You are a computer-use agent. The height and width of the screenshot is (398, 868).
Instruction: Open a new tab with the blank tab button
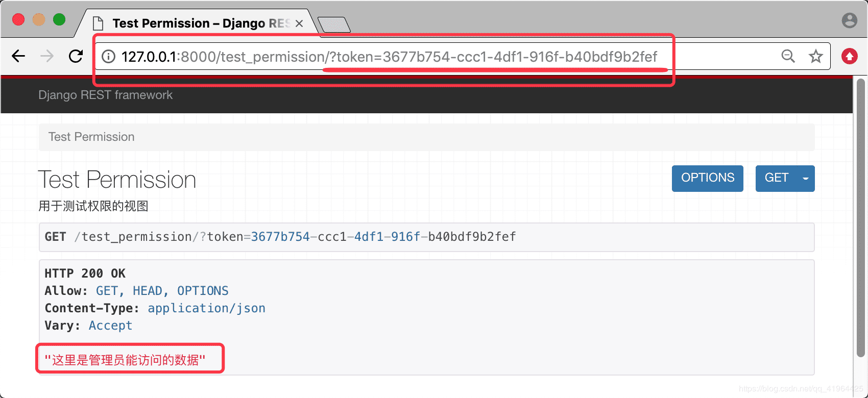[334, 24]
